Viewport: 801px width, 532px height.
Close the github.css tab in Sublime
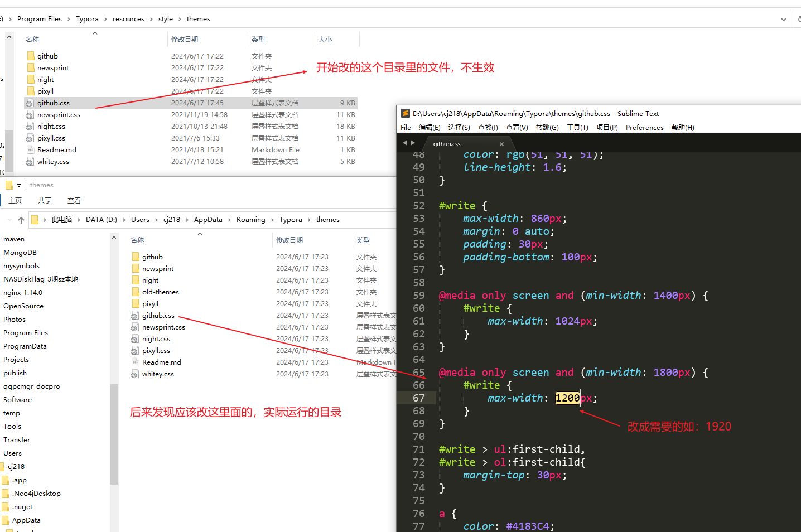(501, 144)
